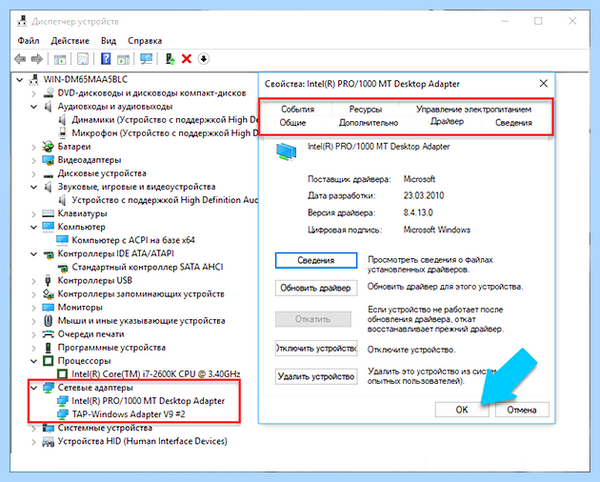Collapse the Сетевые адаптеры category
600x482 pixels.
(x=34, y=388)
